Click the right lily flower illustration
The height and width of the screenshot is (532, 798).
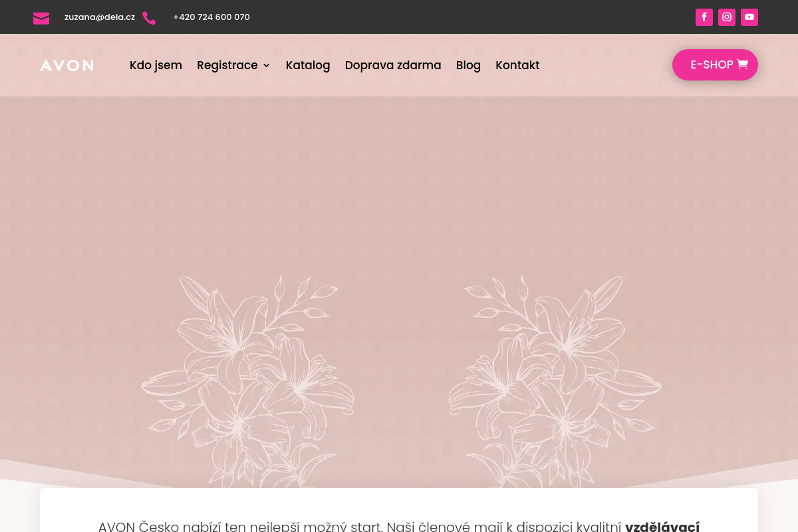(x=555, y=379)
